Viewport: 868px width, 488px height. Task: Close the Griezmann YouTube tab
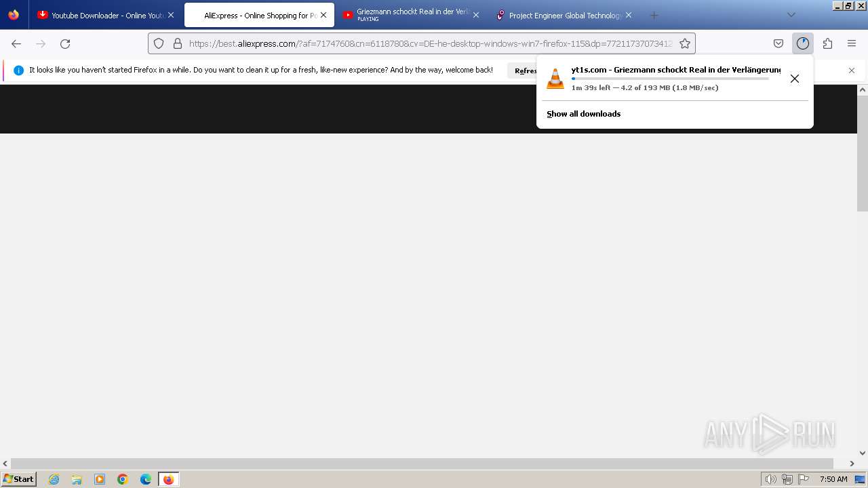click(x=476, y=15)
